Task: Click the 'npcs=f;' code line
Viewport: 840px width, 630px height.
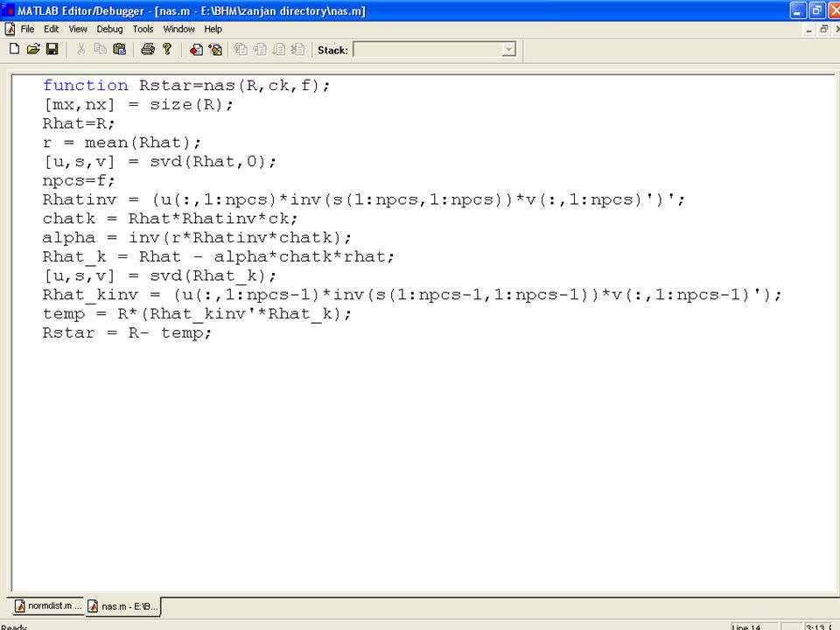Action: 79,180
